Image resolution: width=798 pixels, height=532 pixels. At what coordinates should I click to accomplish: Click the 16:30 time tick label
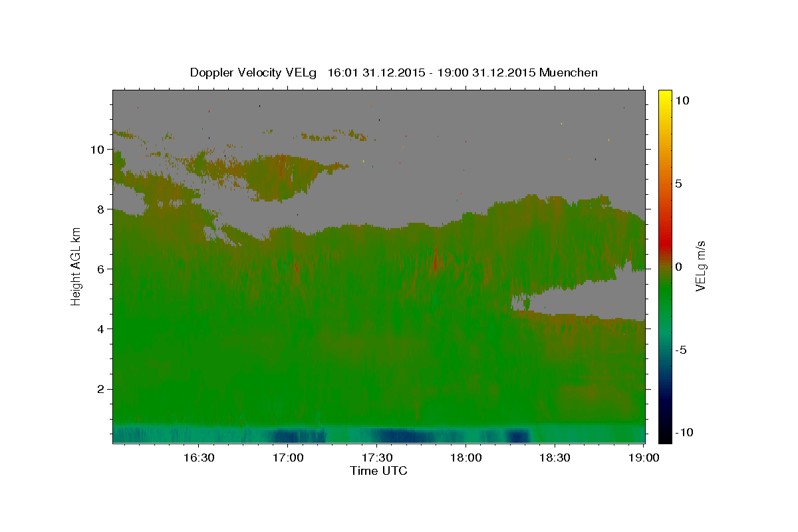(x=199, y=458)
